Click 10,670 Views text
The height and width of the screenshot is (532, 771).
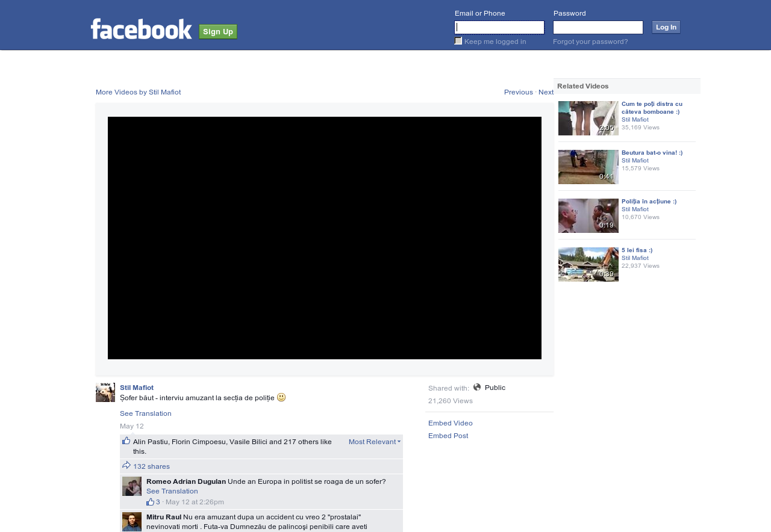point(641,217)
